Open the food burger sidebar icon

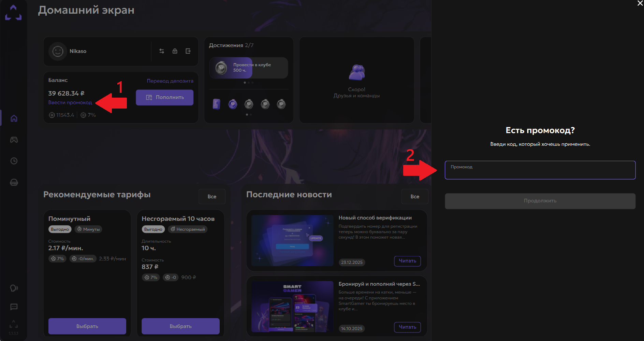click(14, 182)
